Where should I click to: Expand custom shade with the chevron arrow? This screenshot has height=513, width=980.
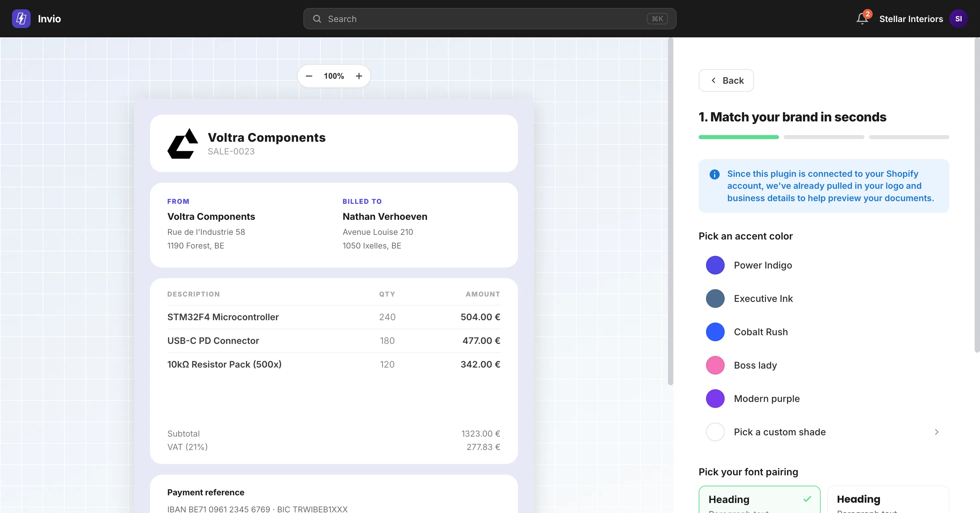click(937, 432)
